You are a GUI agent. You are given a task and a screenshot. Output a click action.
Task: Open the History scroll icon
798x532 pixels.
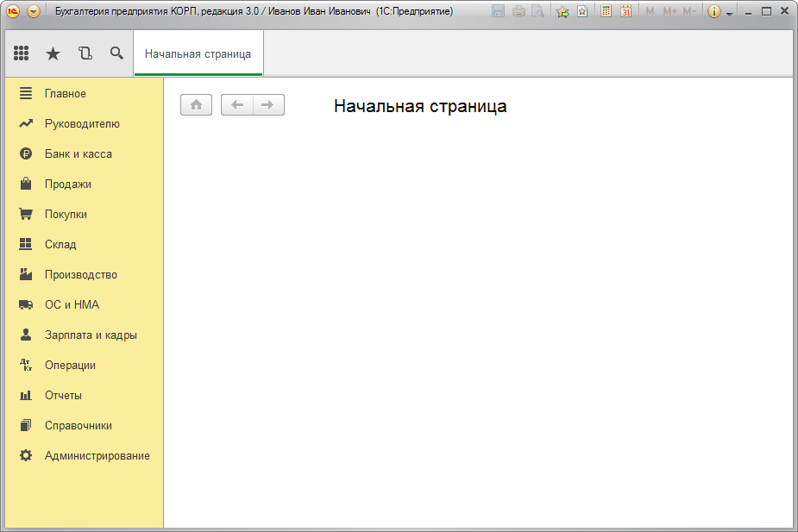[x=85, y=53]
